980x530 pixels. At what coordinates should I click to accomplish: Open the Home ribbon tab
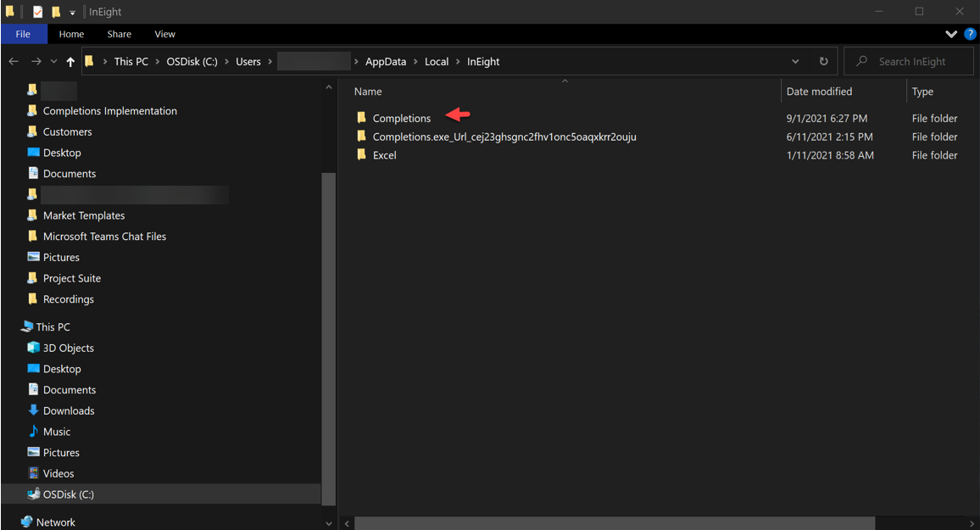click(71, 34)
